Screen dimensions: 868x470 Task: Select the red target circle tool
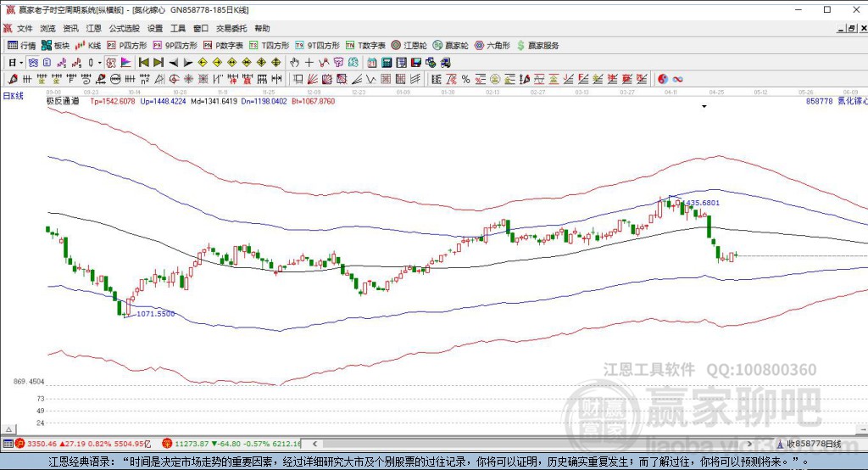pos(174,79)
